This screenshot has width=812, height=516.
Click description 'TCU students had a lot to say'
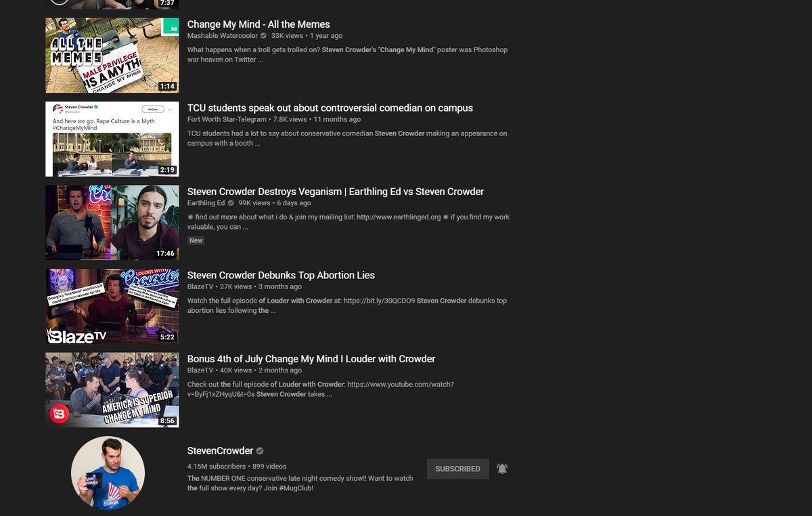tap(347, 138)
